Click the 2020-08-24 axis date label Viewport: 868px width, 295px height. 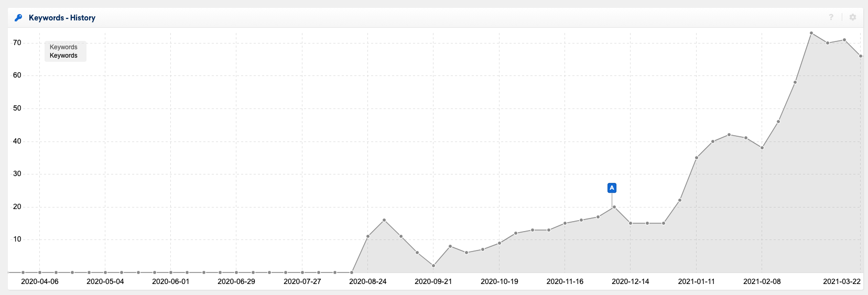pyautogui.click(x=368, y=281)
